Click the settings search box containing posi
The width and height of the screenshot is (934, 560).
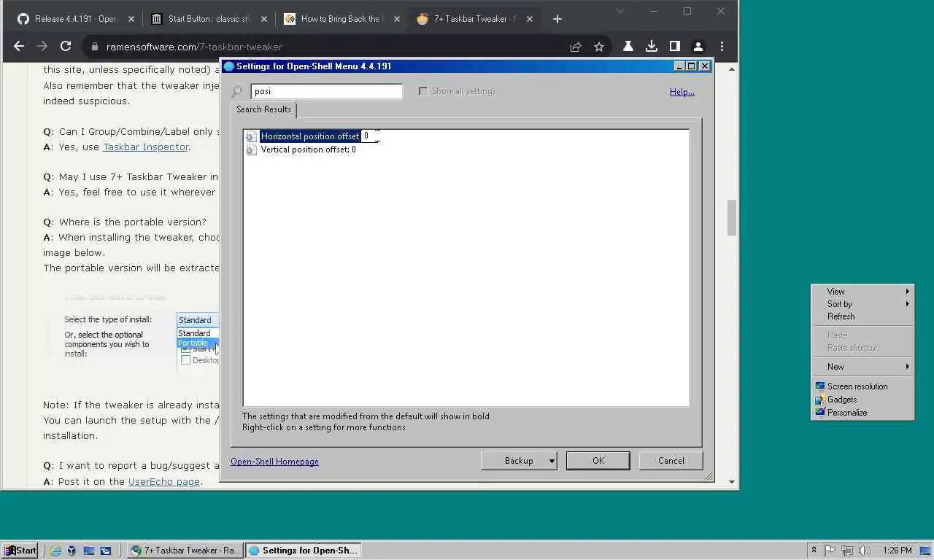pyautogui.click(x=326, y=91)
